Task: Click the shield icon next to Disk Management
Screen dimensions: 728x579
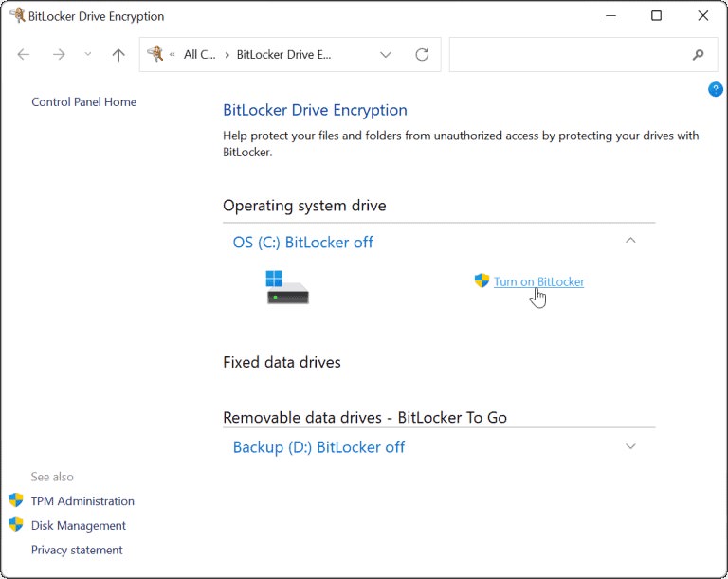Action: [x=16, y=524]
